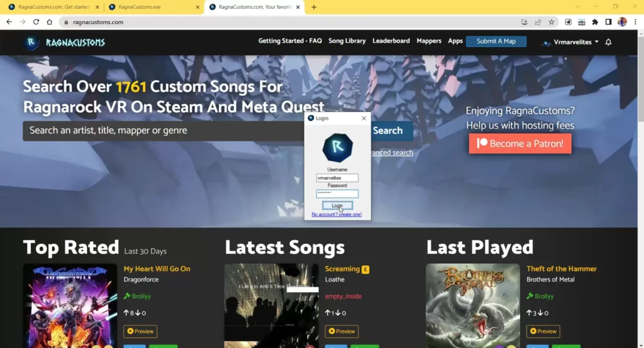Click the browser address bar URL

point(97,22)
